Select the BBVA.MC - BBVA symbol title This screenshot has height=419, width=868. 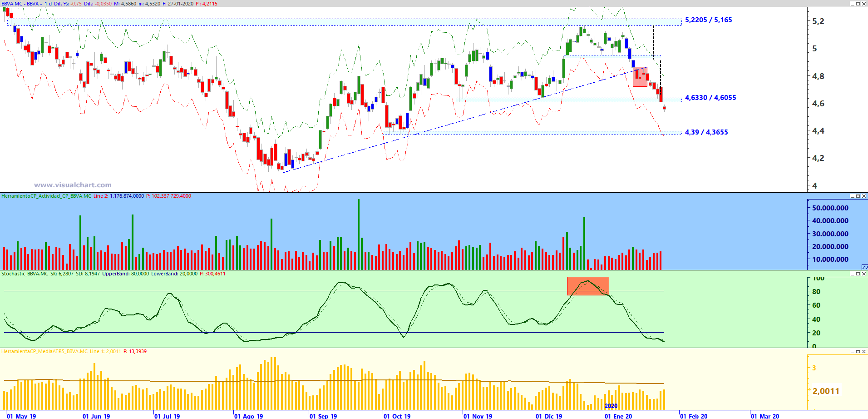pyautogui.click(x=20, y=4)
